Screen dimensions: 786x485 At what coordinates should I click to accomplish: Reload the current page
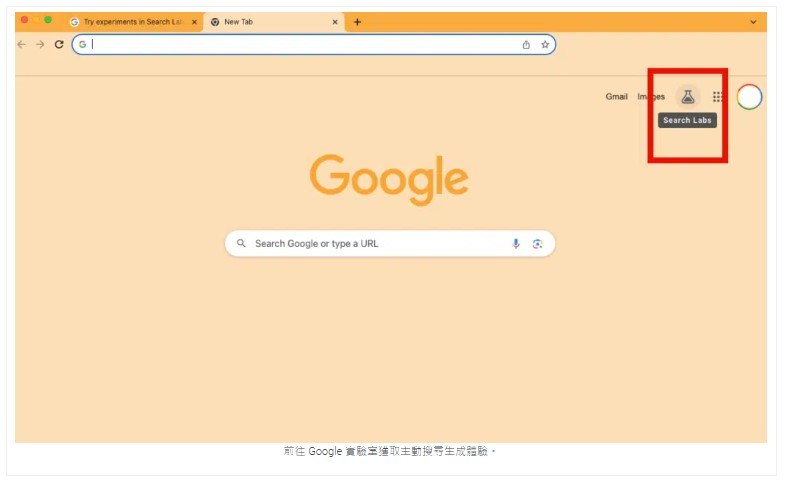pyautogui.click(x=59, y=44)
